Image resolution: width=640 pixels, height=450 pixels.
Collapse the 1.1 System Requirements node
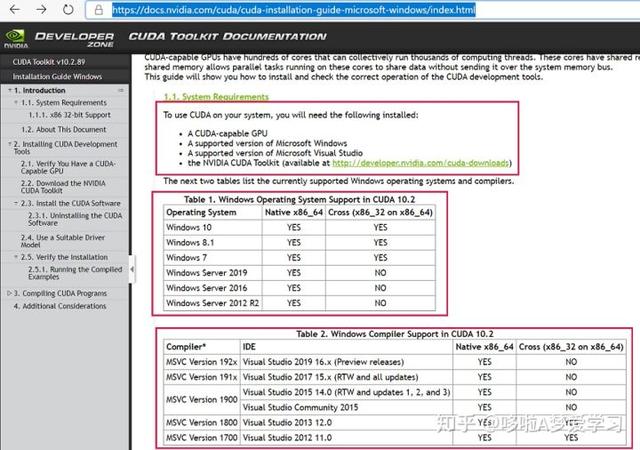16,102
